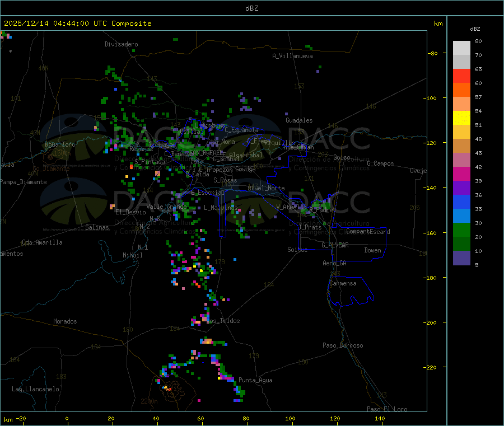Click the Punta_Agua label

(255, 380)
